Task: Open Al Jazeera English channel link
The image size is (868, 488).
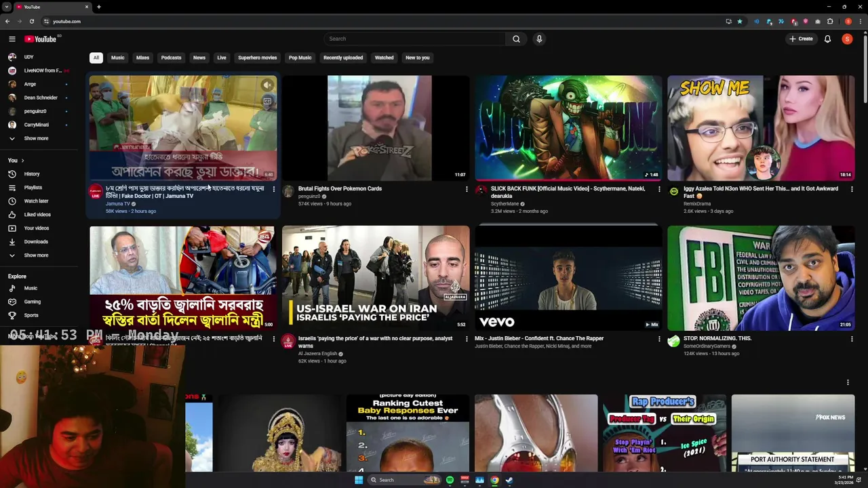Action: 317,354
